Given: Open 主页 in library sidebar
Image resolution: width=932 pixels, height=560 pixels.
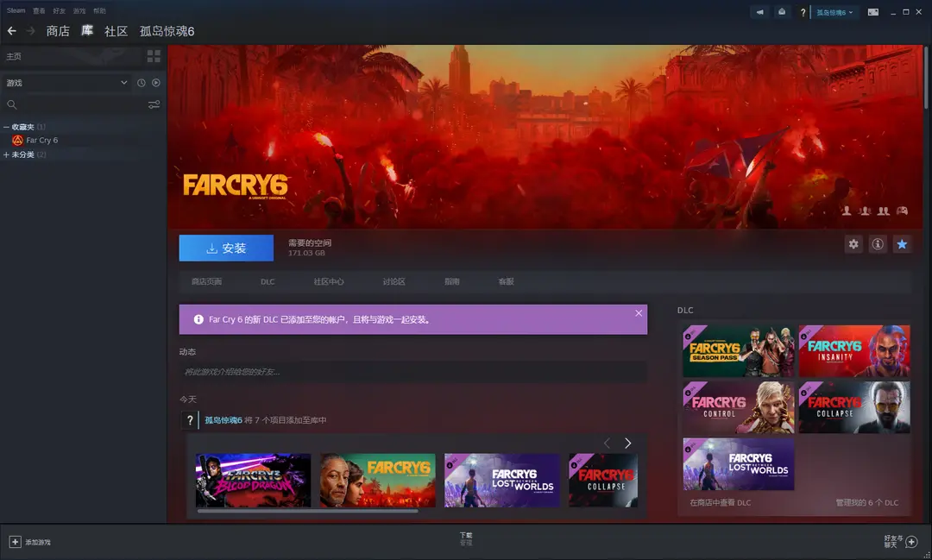Looking at the screenshot, I should click(14, 56).
